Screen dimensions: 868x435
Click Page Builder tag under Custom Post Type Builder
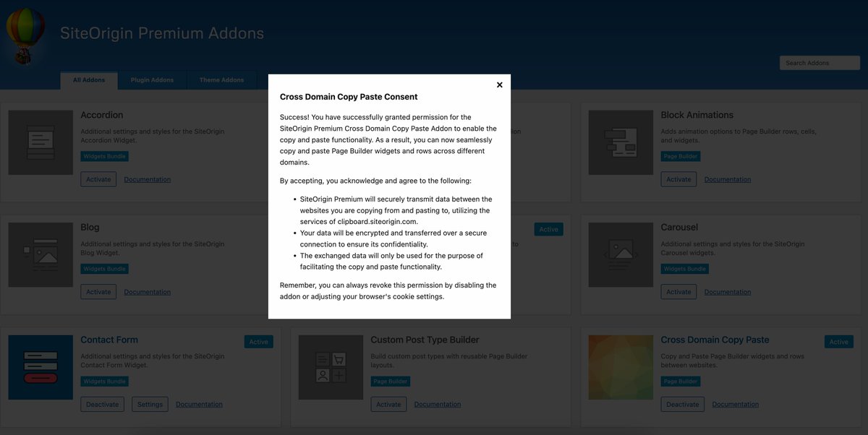391,381
